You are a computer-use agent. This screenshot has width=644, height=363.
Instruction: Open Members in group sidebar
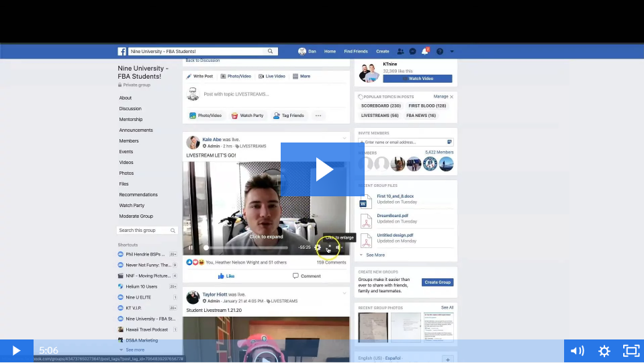[x=128, y=140]
